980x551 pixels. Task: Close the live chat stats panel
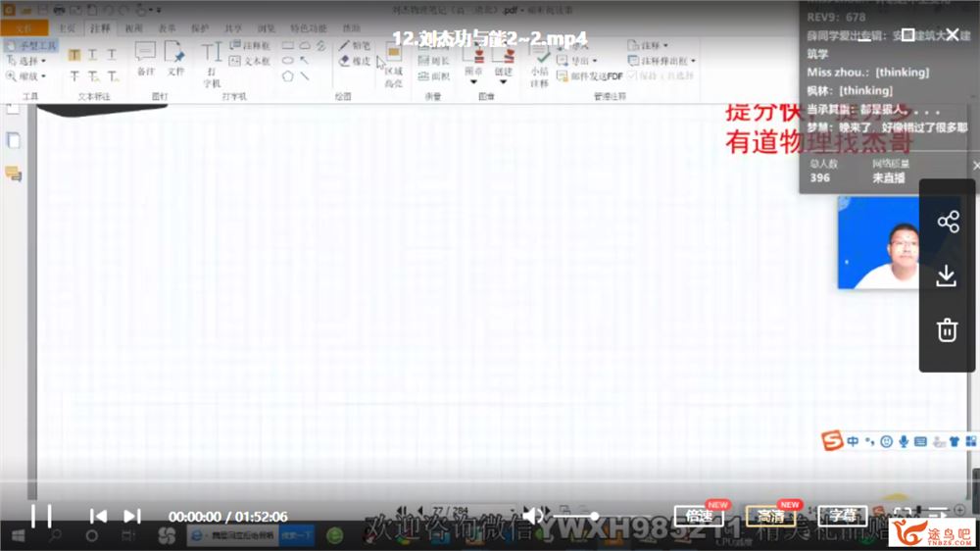tap(976, 166)
